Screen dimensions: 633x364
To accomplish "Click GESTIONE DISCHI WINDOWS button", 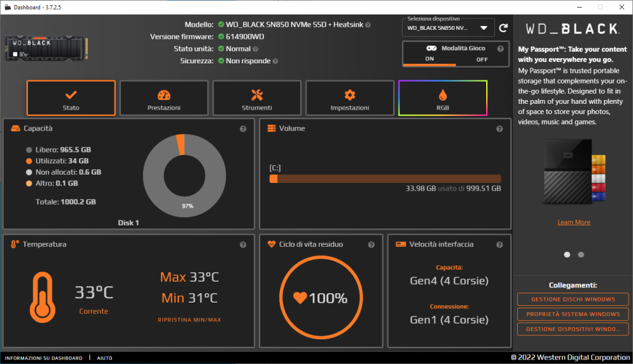I will (x=573, y=299).
